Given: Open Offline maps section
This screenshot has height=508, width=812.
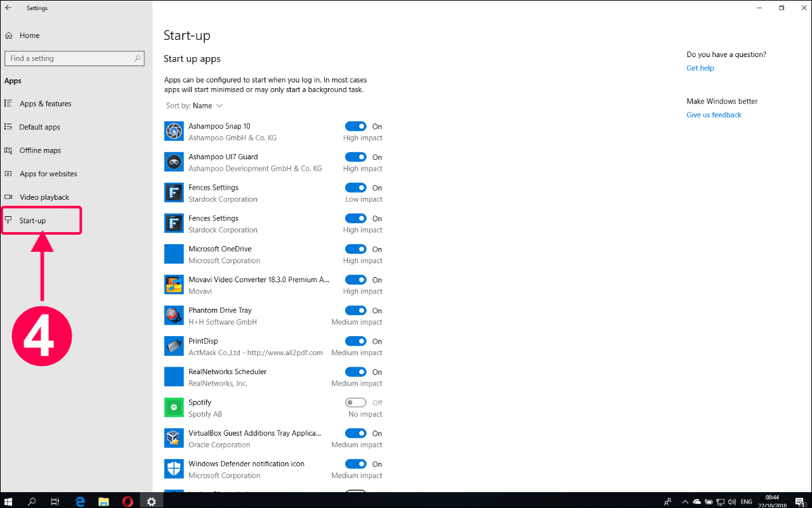Looking at the screenshot, I should (x=40, y=151).
